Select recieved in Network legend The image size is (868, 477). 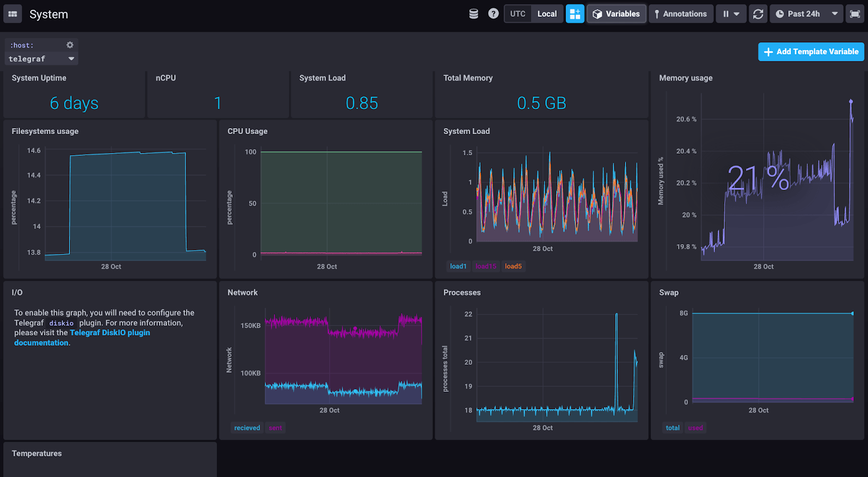[247, 428]
